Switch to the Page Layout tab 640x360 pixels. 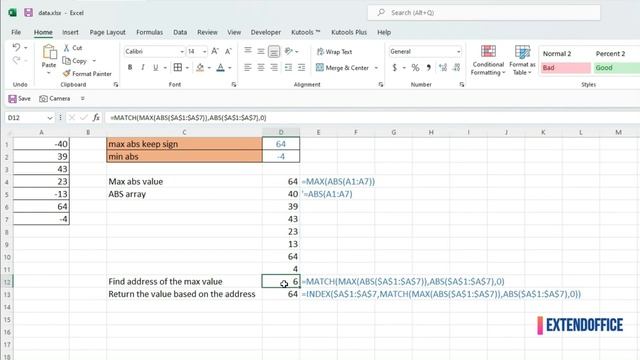point(107,32)
